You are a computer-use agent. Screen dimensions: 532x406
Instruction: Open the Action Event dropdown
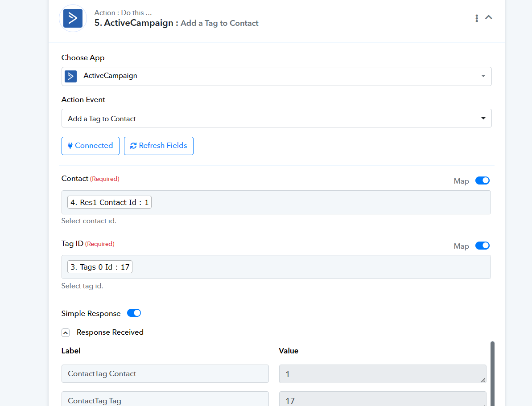point(276,118)
